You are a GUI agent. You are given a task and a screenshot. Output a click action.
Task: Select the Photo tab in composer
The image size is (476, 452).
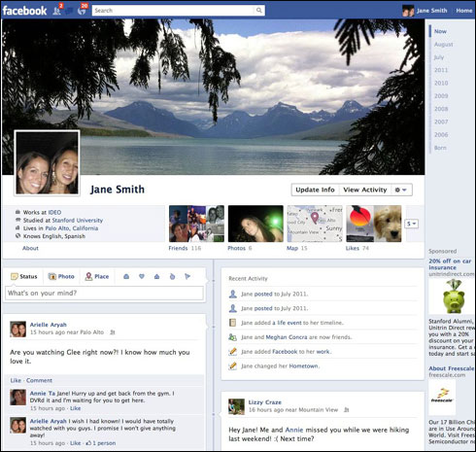click(x=61, y=276)
